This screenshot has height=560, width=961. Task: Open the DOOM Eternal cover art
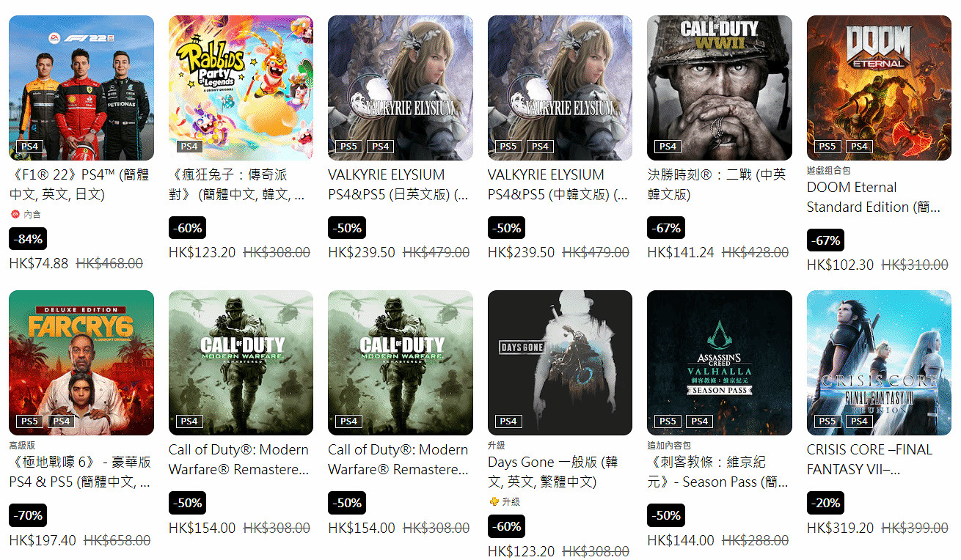click(x=879, y=88)
